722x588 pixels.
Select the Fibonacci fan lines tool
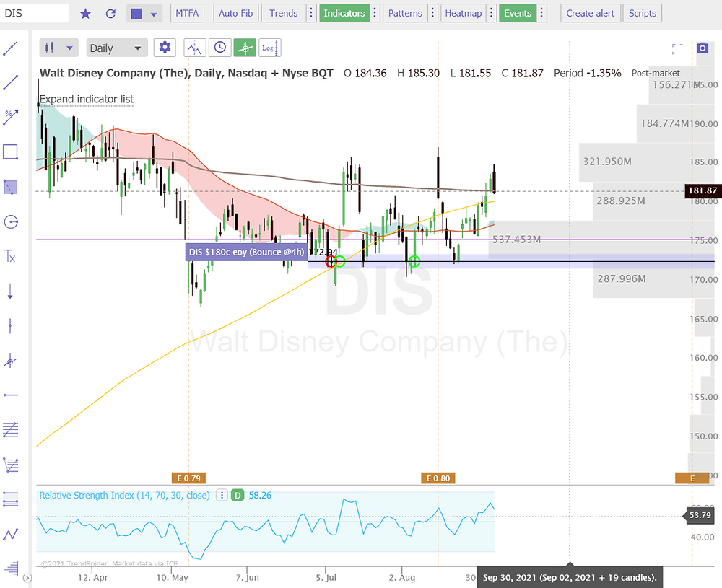[x=10, y=465]
